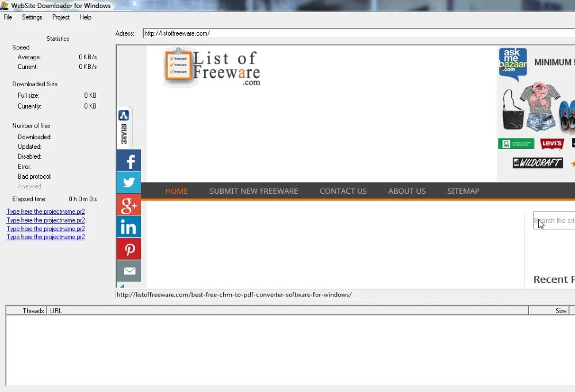Open the Project menu

tap(61, 17)
